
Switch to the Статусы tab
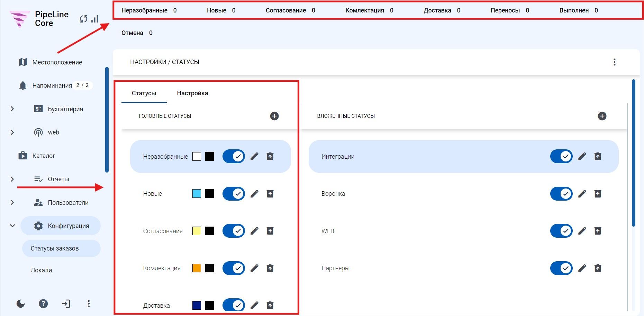click(x=144, y=93)
